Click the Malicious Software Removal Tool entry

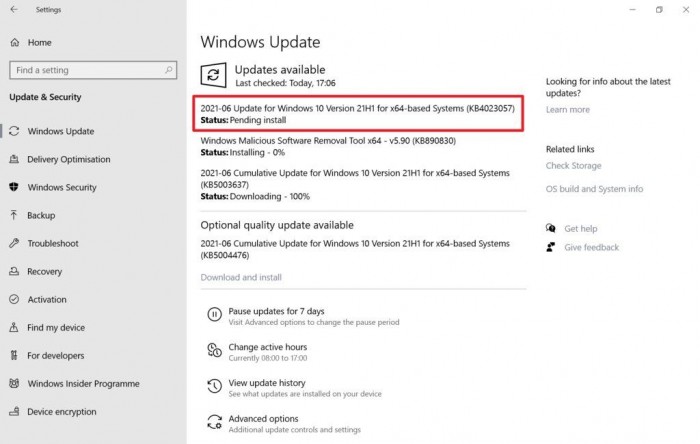coord(328,146)
